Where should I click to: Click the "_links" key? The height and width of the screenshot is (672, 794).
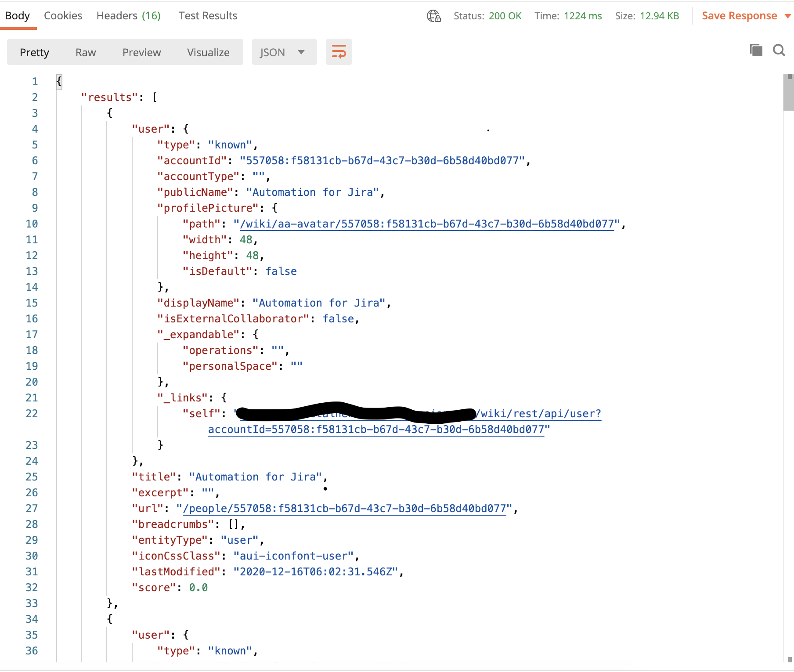tap(182, 398)
